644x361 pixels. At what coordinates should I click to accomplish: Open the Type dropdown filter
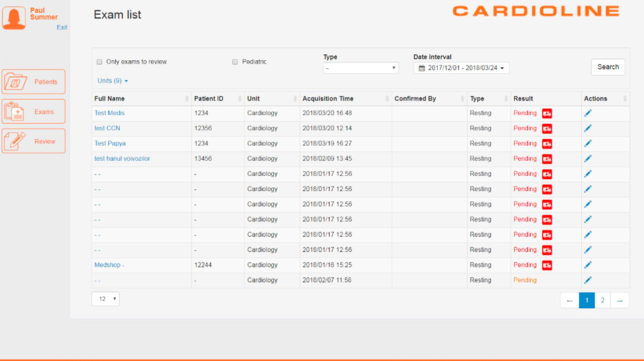(x=360, y=68)
